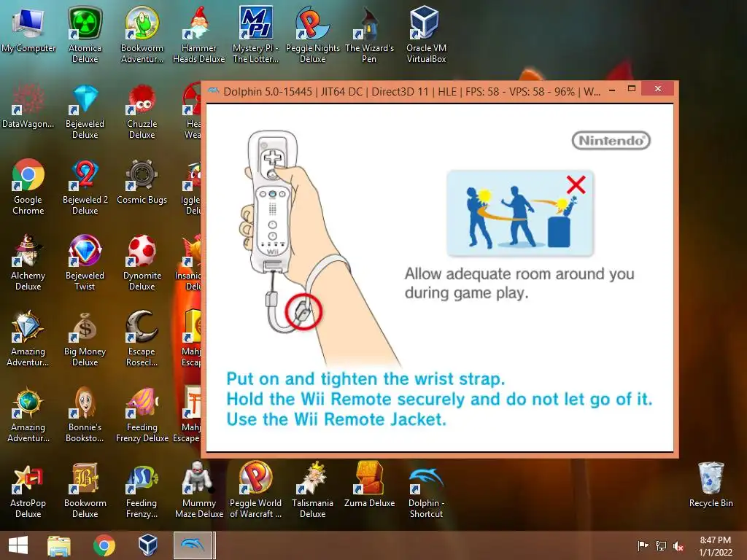Click the Dolphin title bar icon
This screenshot has width=747, height=560.
[x=214, y=91]
